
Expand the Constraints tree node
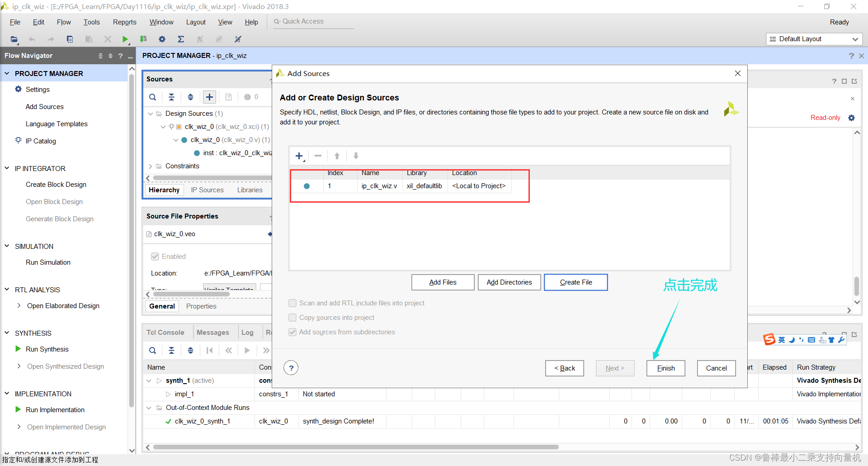(151, 166)
